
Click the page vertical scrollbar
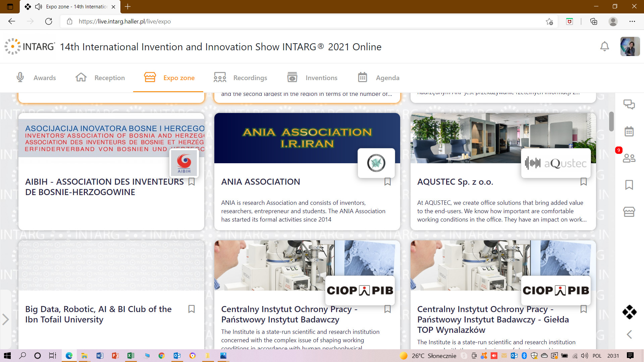(611, 121)
